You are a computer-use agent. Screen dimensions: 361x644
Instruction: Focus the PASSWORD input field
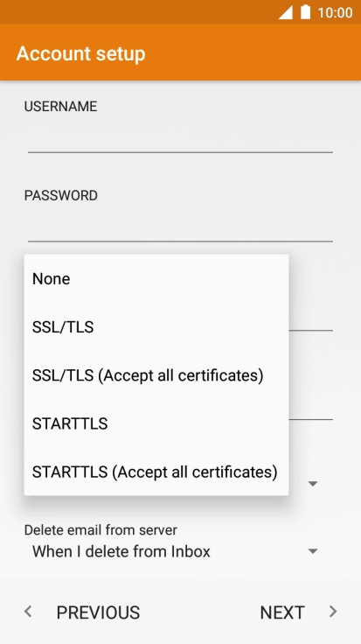180,228
